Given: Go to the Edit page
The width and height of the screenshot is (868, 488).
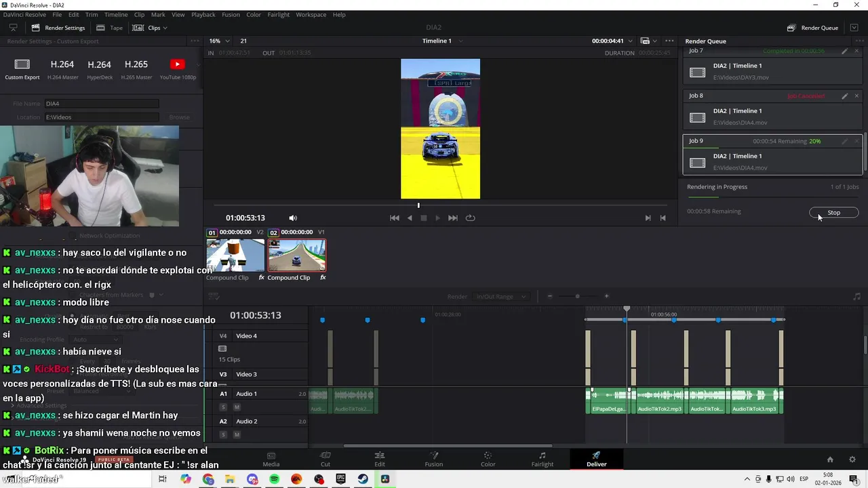Looking at the screenshot, I should [380, 459].
